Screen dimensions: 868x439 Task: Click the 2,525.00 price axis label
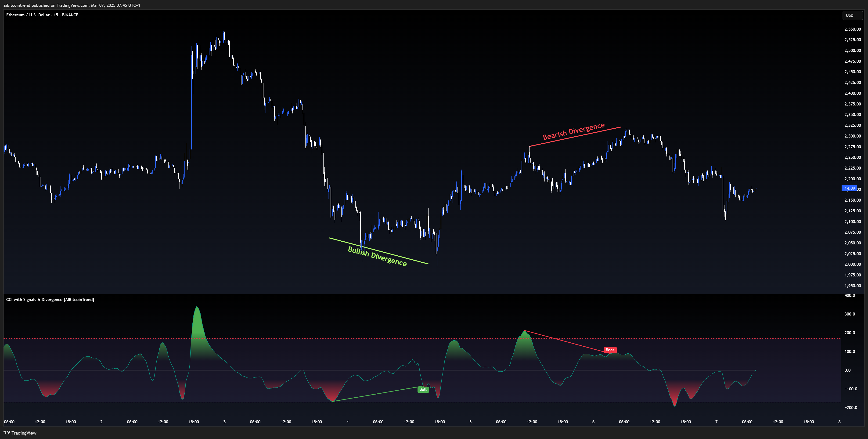[852, 40]
